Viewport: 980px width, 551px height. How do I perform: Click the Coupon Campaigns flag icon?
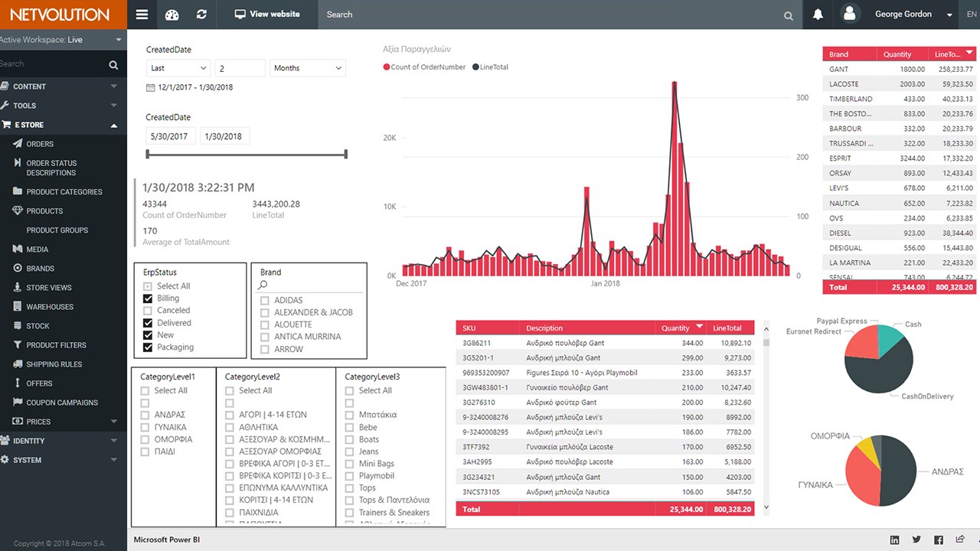click(18, 402)
